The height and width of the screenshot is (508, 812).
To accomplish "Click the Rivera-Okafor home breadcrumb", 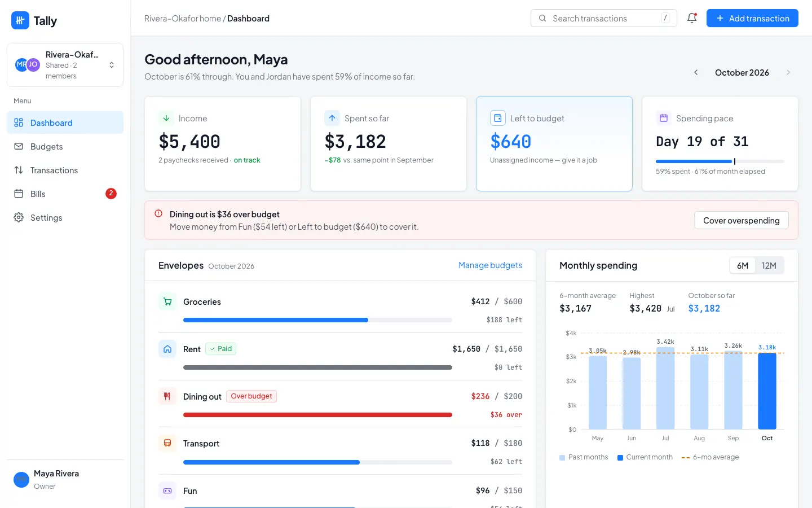I will 183,18.
